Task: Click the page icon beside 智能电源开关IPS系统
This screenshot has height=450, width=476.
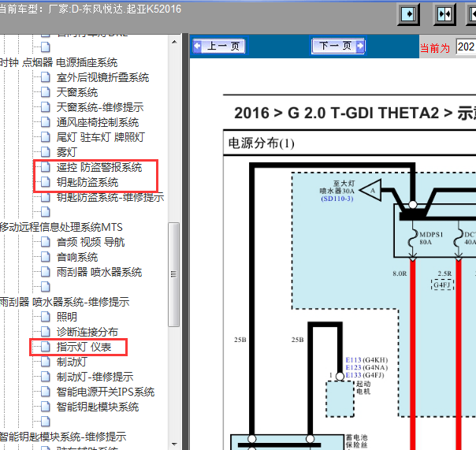Action: click(x=46, y=392)
